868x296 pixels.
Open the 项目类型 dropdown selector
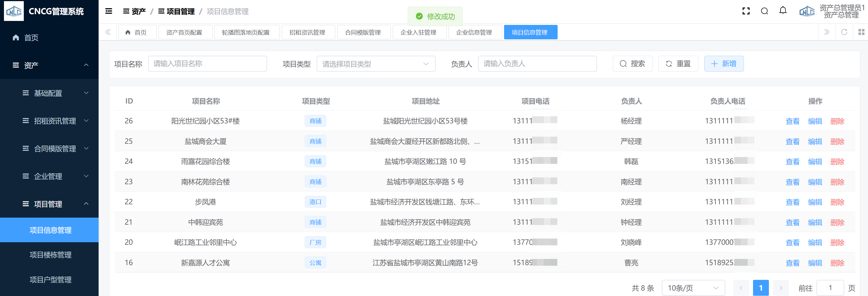click(375, 64)
